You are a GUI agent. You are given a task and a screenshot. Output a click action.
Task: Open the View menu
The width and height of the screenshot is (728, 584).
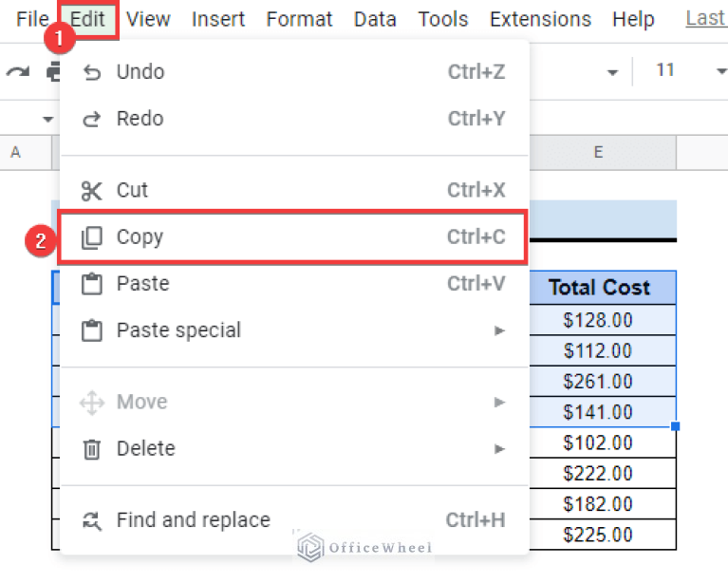149,20
